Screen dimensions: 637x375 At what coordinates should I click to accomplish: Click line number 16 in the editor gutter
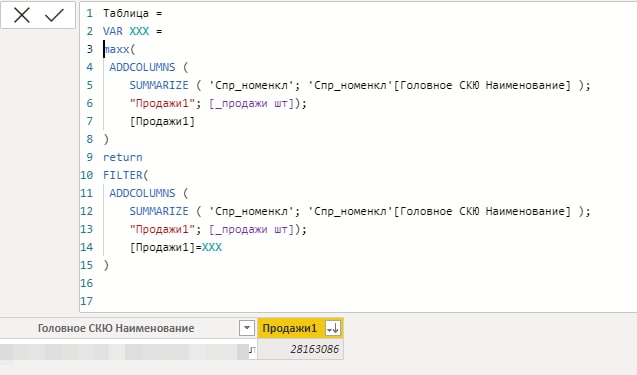[87, 283]
